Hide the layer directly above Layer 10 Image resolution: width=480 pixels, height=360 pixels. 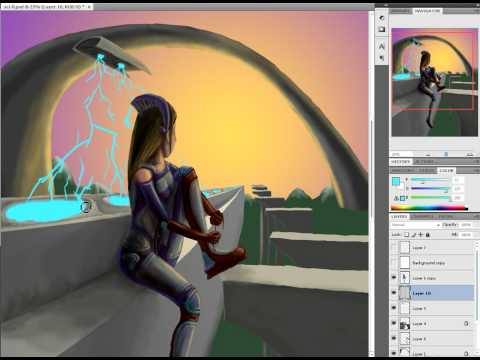tap(394, 277)
